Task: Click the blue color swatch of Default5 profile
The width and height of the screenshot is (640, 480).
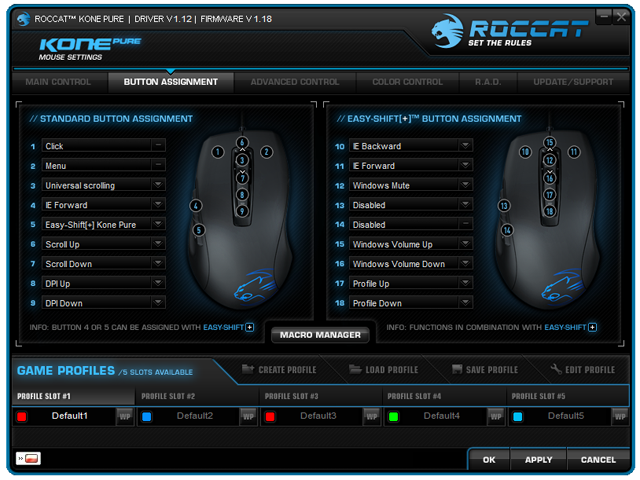Action: click(517, 416)
